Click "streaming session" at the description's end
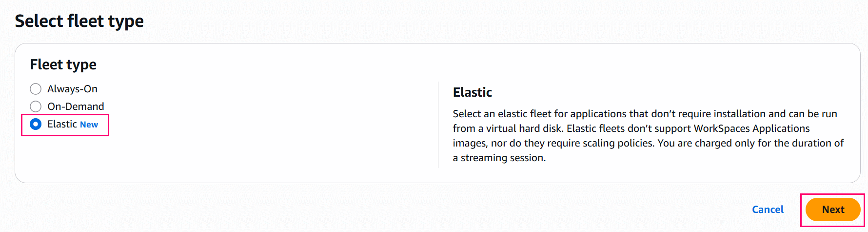Screen dimensions: 868x232 [x=503, y=158]
